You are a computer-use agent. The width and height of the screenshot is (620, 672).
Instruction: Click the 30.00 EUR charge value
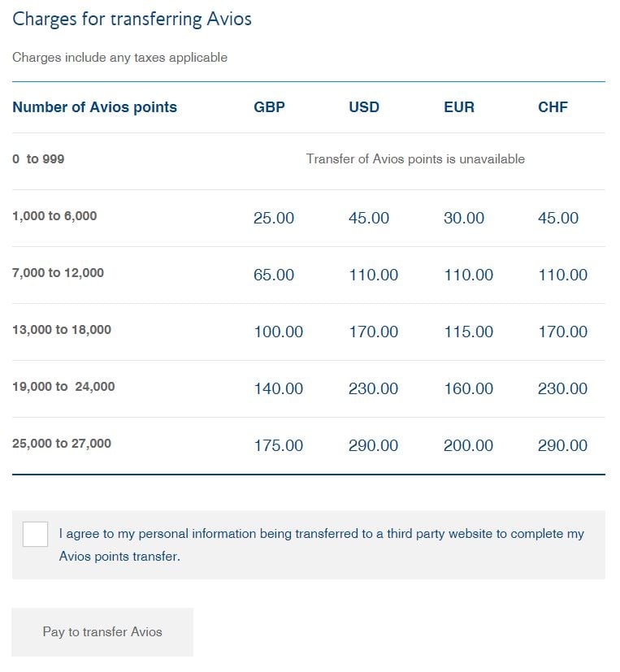point(464,218)
